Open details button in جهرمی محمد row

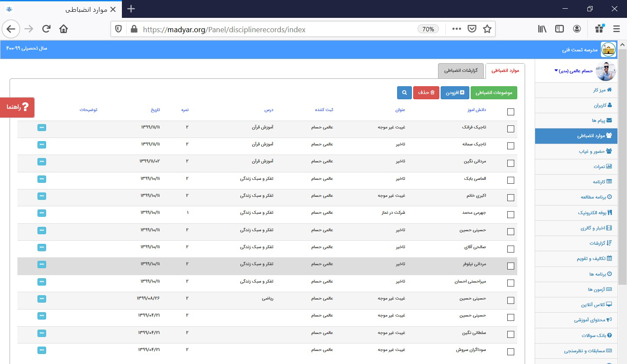coord(42,213)
